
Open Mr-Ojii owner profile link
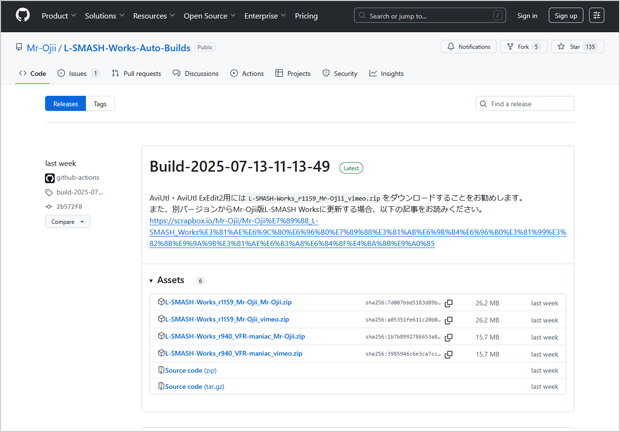click(42, 48)
